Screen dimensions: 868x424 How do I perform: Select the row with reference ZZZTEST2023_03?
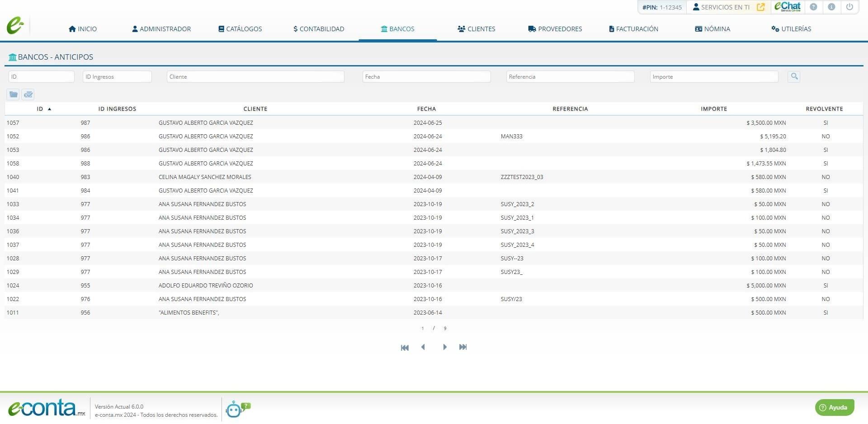[434, 177]
